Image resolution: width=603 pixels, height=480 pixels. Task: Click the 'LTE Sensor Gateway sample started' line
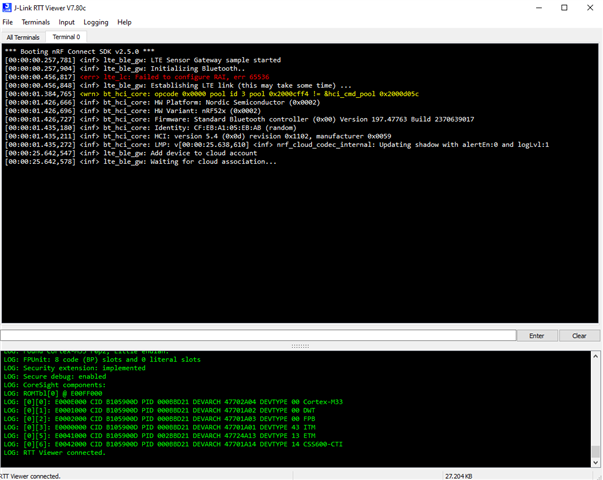(x=143, y=60)
